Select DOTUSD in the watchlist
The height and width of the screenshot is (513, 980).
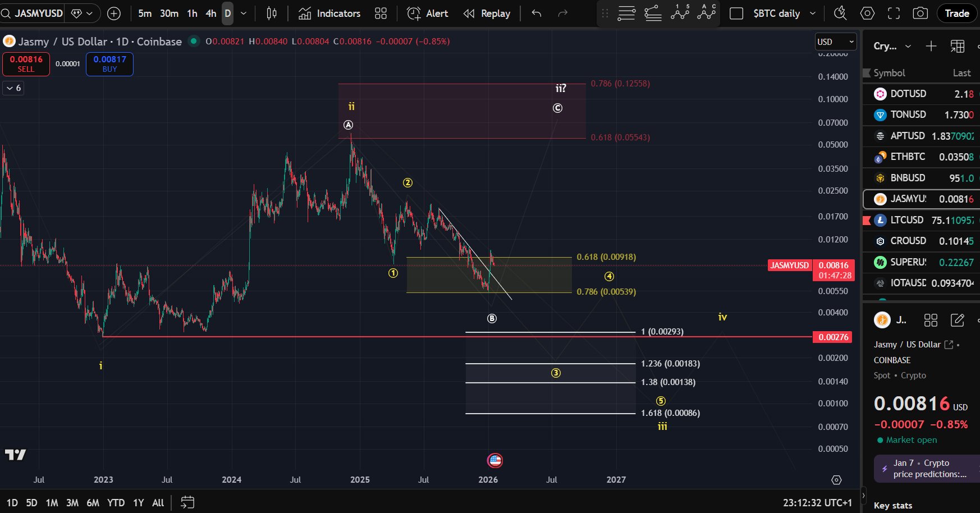[x=921, y=94]
